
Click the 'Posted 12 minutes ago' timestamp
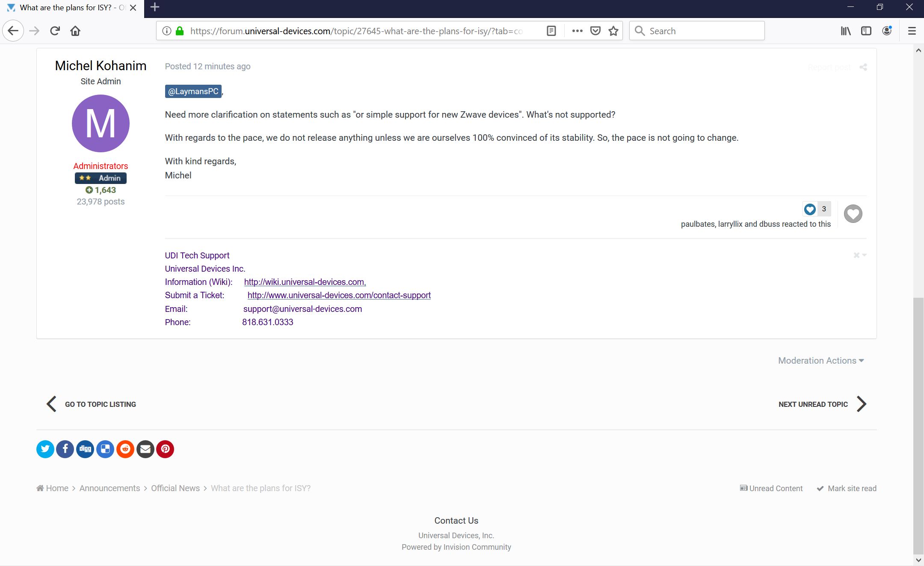(x=207, y=66)
